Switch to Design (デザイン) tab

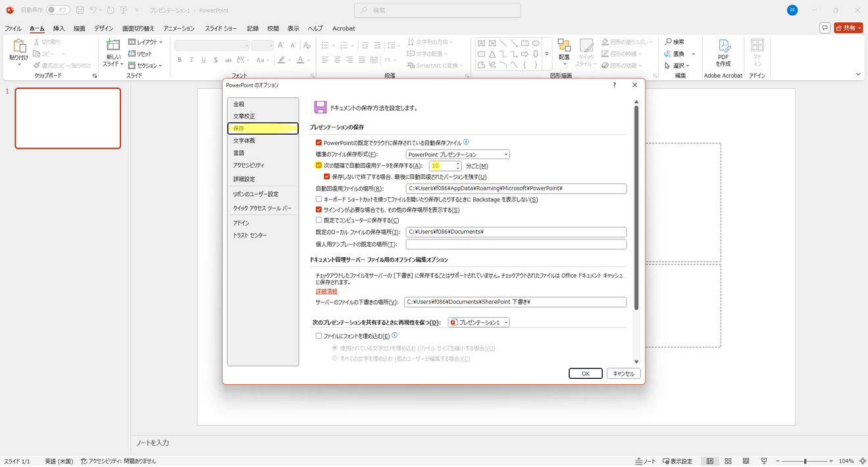tap(103, 29)
